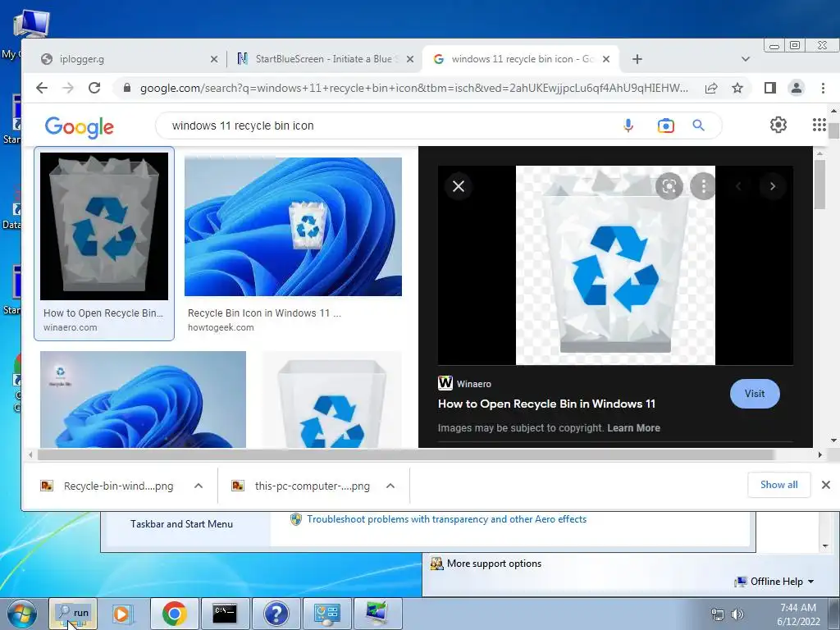Image resolution: width=840 pixels, height=630 pixels.
Task: Click the Google Lens icon on preview
Action: coord(669,186)
